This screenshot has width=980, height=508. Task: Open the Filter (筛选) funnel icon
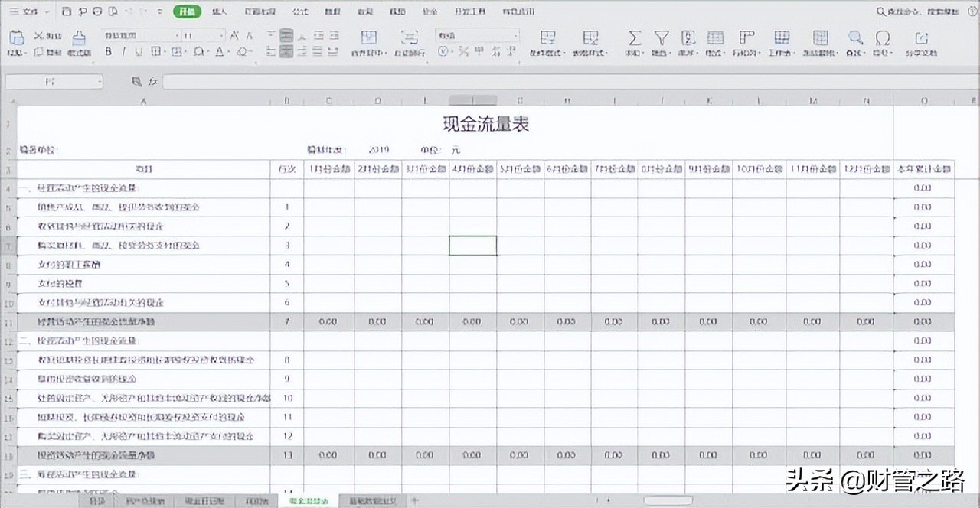[661, 37]
